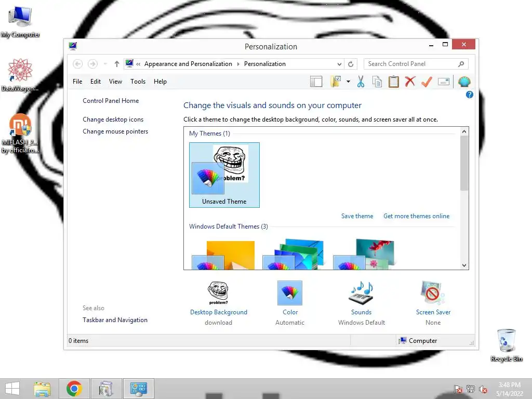The height and width of the screenshot is (399, 532).
Task: Click the taskbar clock showing 3:48 PM
Action: click(x=509, y=389)
